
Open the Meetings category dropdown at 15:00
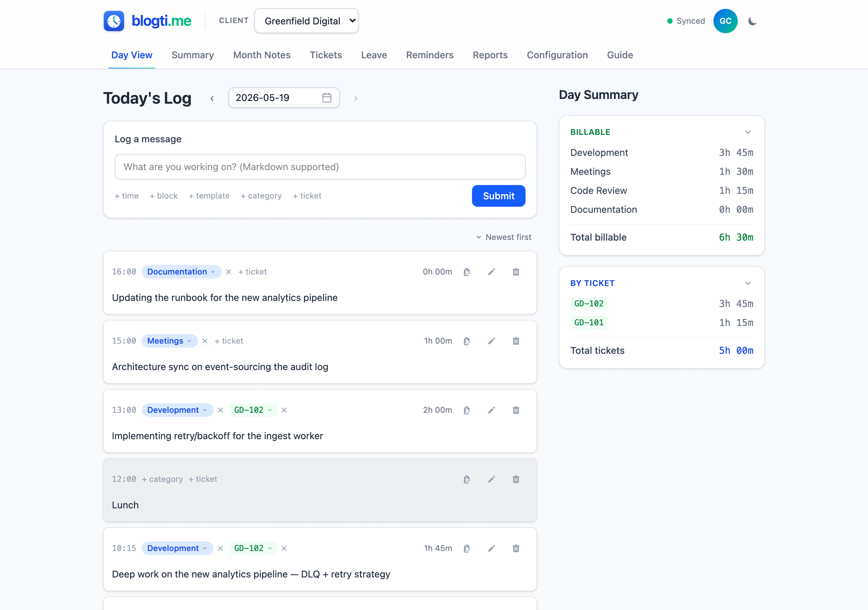point(170,341)
